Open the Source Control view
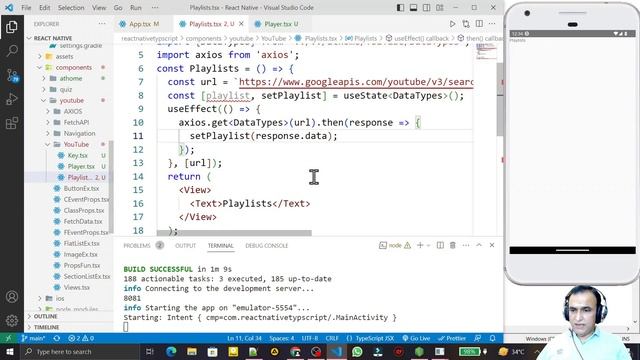640x360 pixels. pyautogui.click(x=12, y=75)
